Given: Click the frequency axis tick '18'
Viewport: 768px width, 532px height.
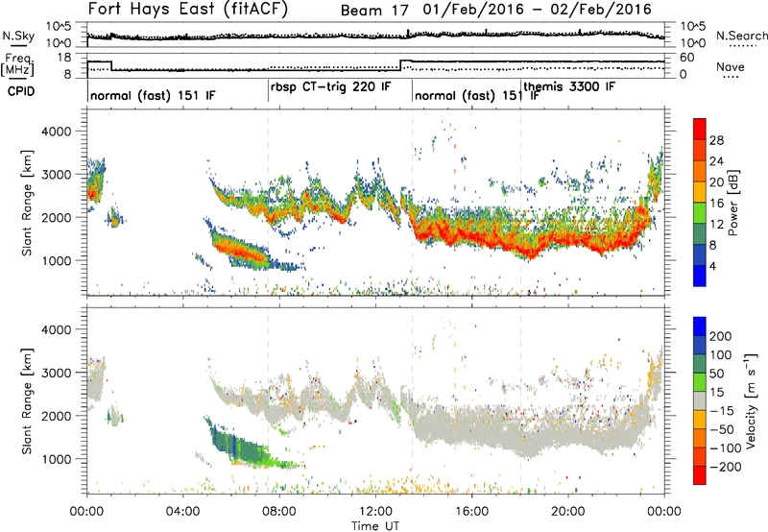Looking at the screenshot, I should click(x=64, y=58).
